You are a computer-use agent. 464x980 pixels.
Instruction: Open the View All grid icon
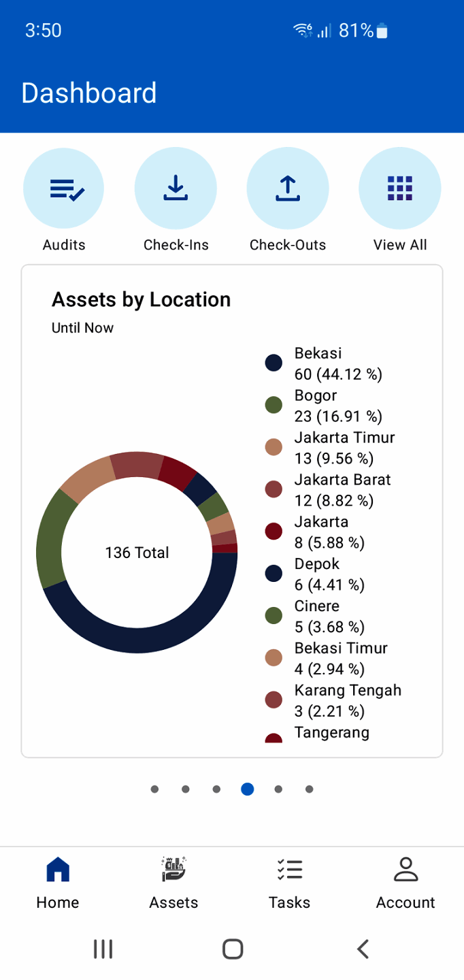coord(400,189)
